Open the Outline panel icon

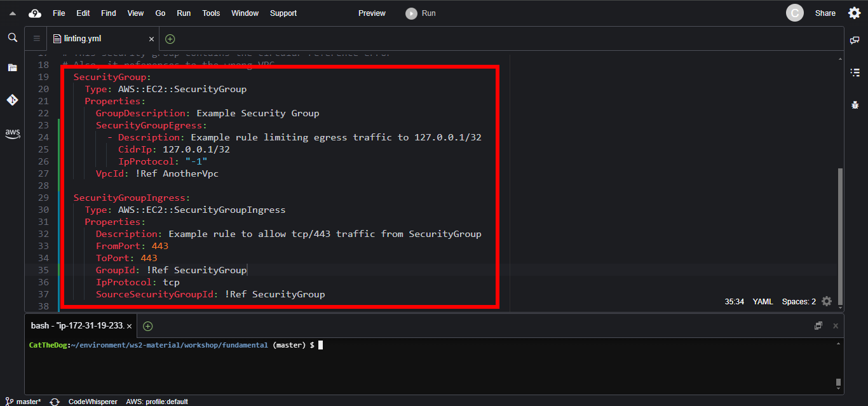[855, 72]
